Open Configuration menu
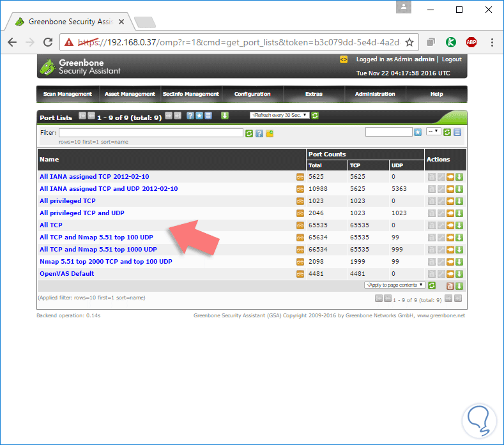 click(x=252, y=94)
